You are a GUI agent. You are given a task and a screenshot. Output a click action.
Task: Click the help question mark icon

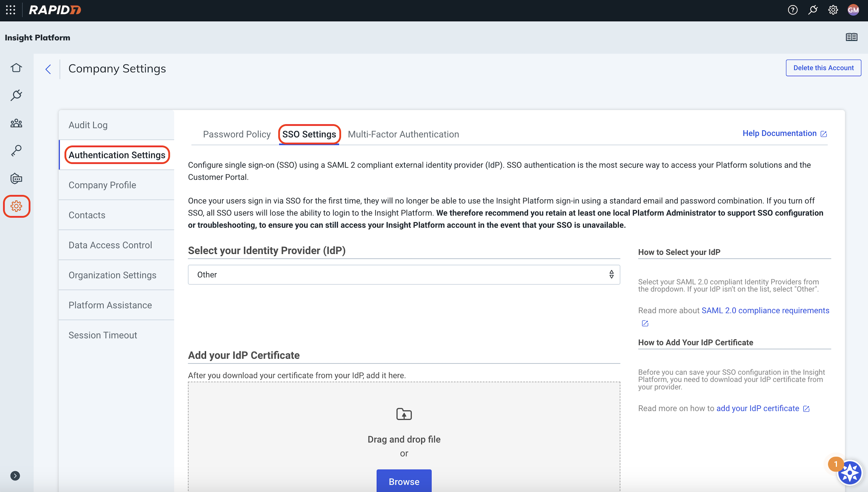click(793, 10)
